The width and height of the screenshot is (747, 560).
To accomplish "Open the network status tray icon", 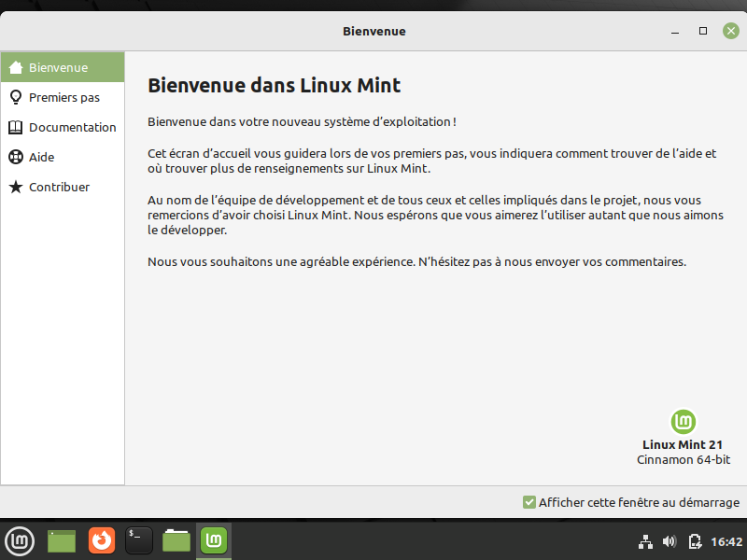I will (645, 541).
